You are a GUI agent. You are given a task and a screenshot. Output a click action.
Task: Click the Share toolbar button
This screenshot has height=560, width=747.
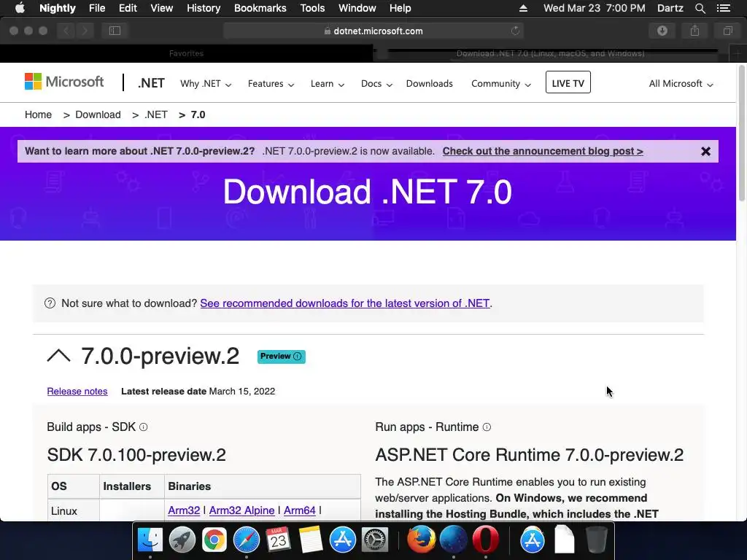(694, 31)
